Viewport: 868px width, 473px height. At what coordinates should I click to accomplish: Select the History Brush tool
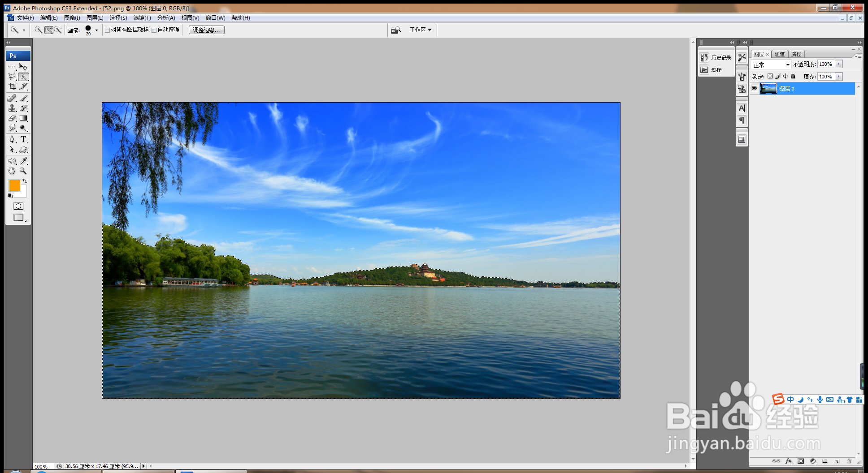23,108
